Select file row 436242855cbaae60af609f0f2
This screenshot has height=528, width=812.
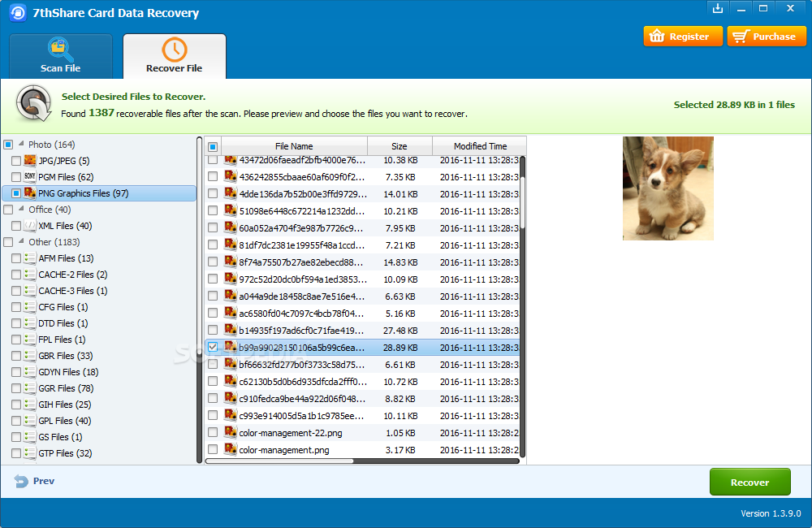tap(362, 177)
